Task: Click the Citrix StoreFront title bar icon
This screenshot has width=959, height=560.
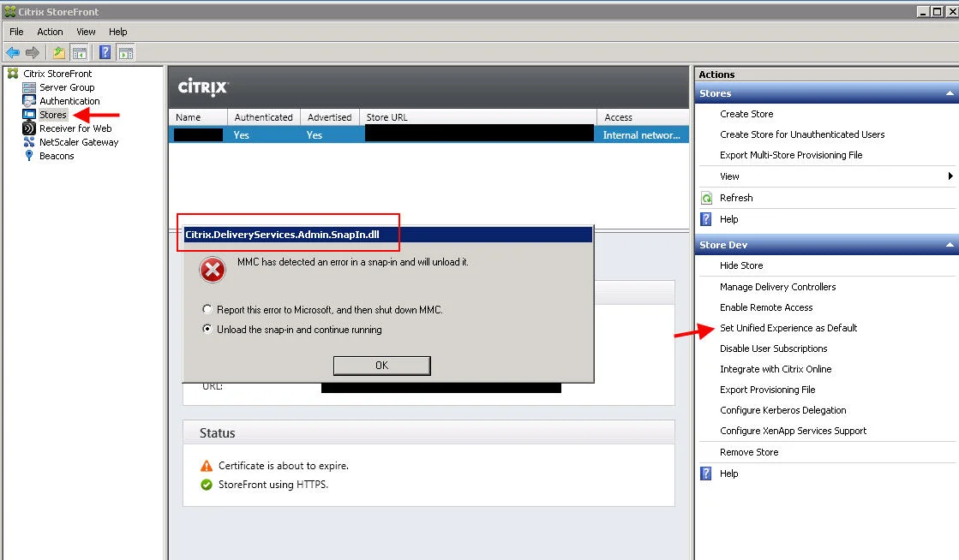Action: [9, 12]
